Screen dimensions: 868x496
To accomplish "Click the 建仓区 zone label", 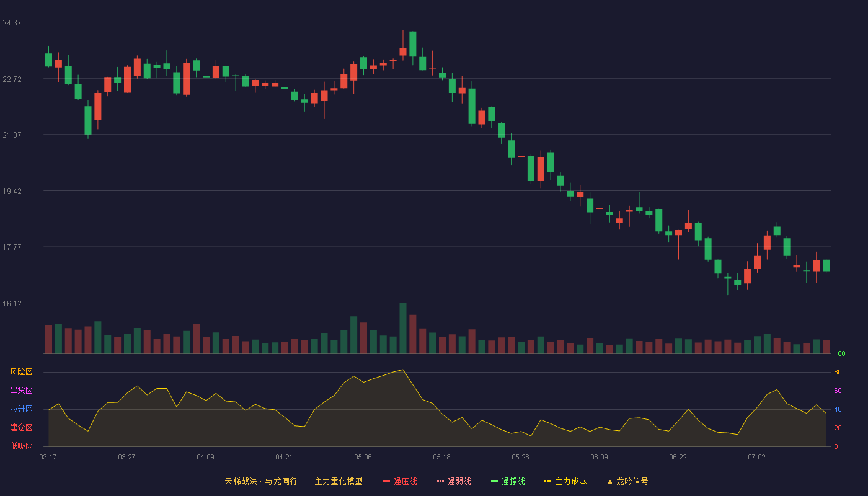I will coord(22,428).
